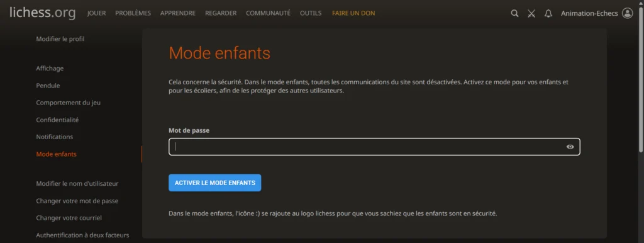Open the notifications bell icon
The width and height of the screenshot is (644, 243).
548,14
